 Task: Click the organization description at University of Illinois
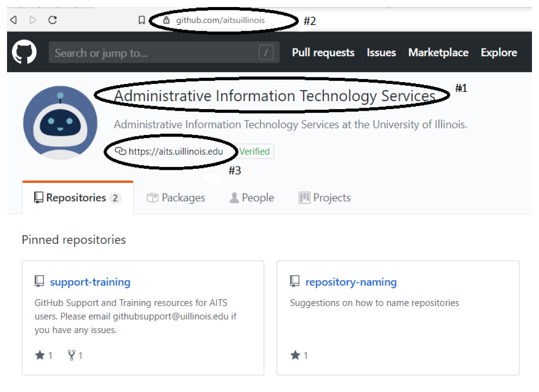[x=291, y=124]
